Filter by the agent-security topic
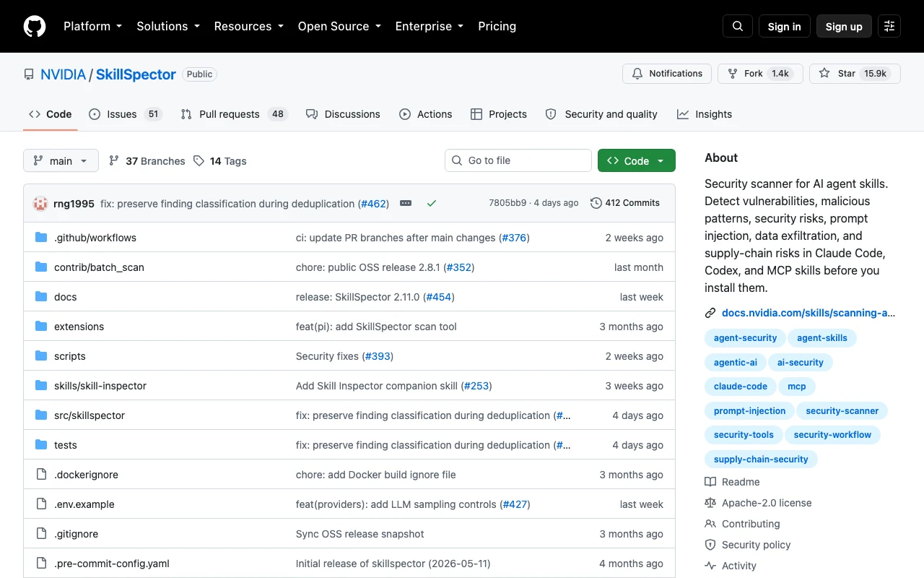 [745, 337]
